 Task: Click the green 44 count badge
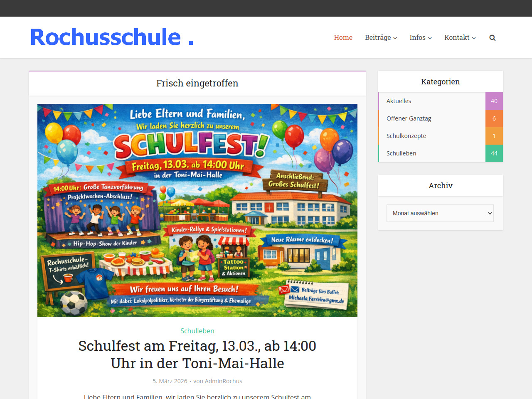pyautogui.click(x=494, y=153)
